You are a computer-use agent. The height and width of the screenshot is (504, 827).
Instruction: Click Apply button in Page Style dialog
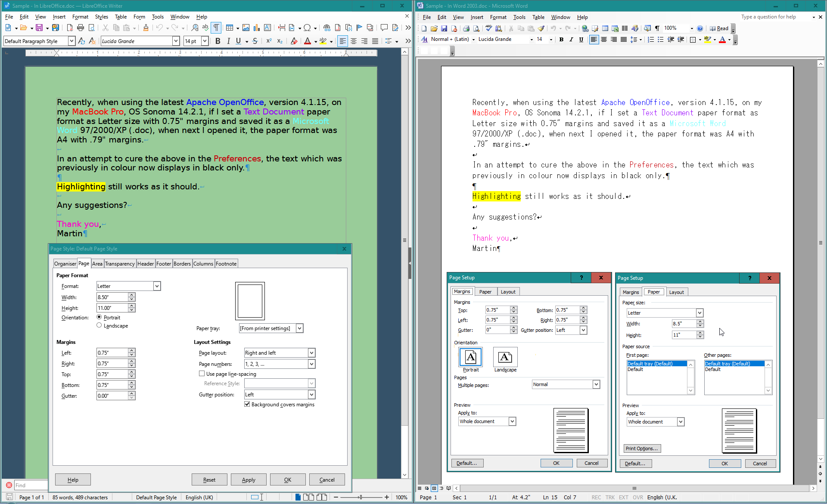click(x=249, y=479)
